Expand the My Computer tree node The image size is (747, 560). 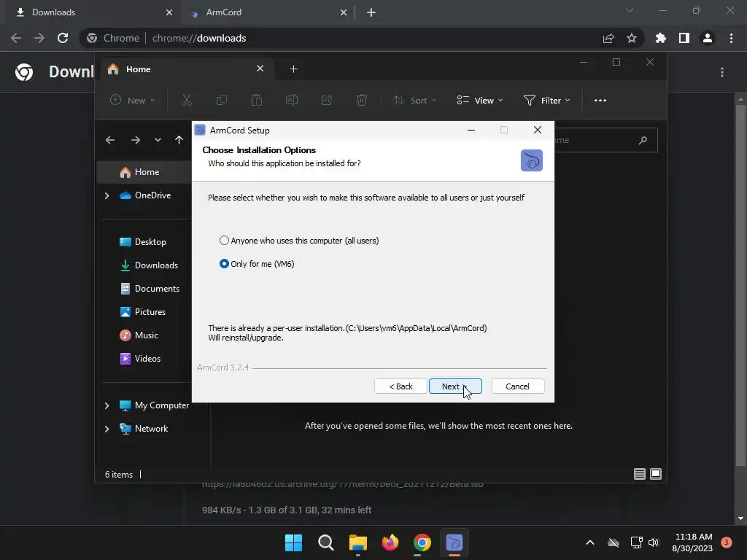(107, 405)
